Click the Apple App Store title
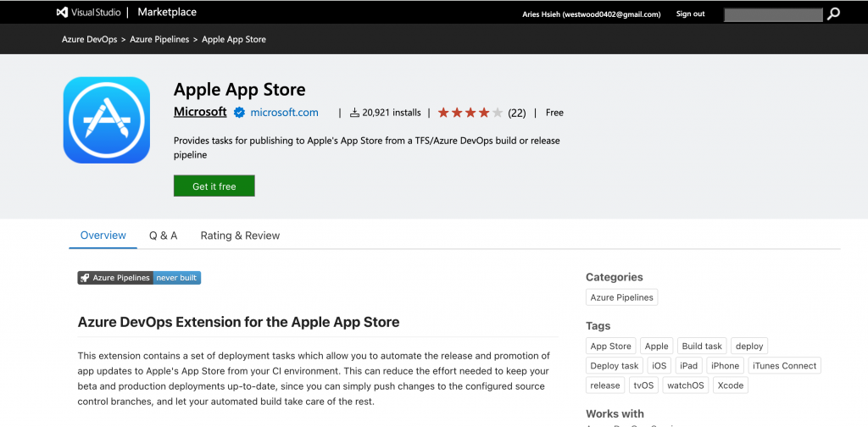Viewport: 868px width, 427px height. tap(240, 89)
